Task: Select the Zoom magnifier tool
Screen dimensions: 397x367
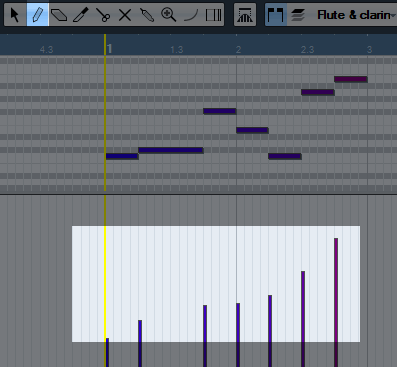Action: coord(169,15)
